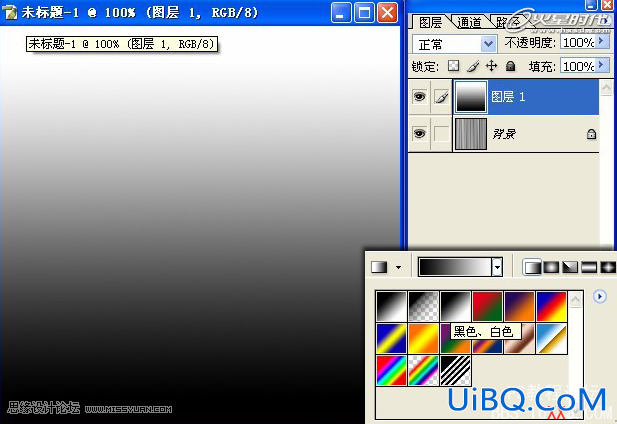Hide 图层 1 with eye icon
The width and height of the screenshot is (617, 424).
(x=419, y=96)
